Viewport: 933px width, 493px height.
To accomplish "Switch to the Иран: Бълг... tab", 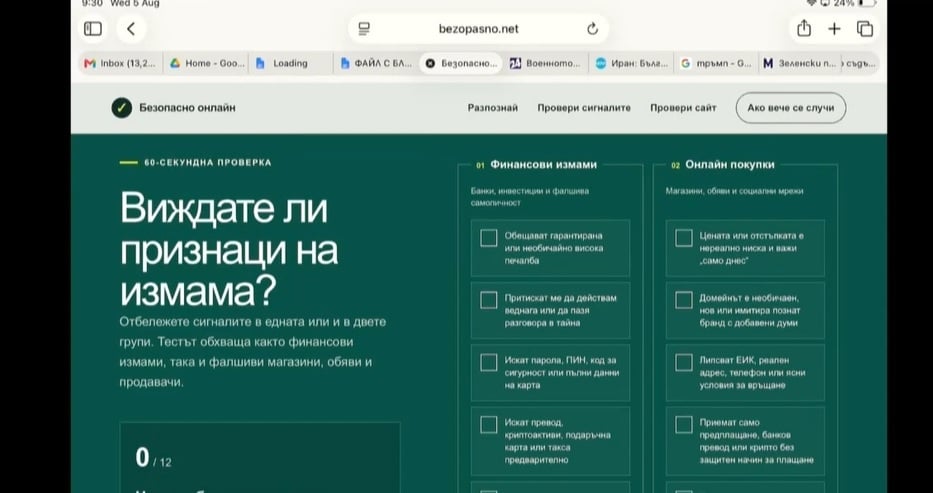I will [631, 63].
